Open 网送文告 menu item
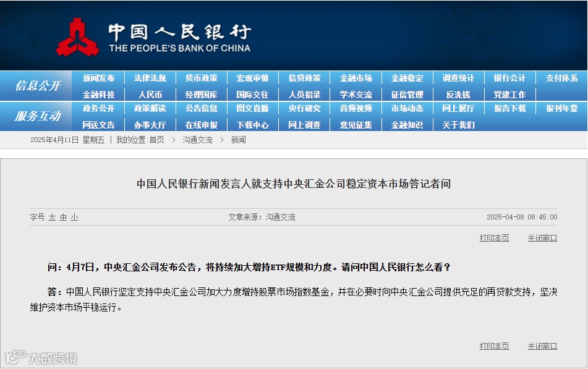Image resolution: width=588 pixels, height=369 pixels. (x=99, y=125)
